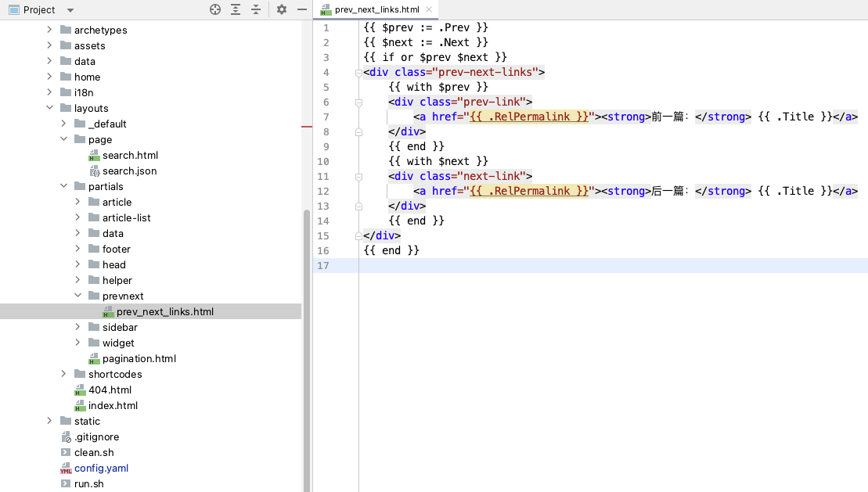Click the search.html file icon
The width and height of the screenshot is (868, 492).
tap(94, 156)
